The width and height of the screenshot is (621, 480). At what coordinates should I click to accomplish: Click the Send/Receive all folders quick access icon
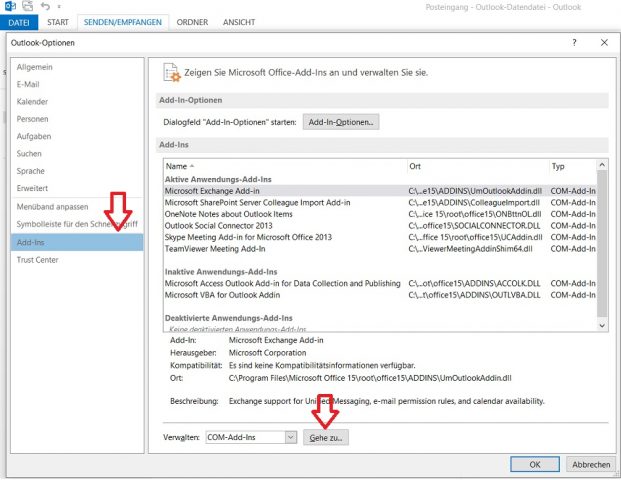coord(25,6)
